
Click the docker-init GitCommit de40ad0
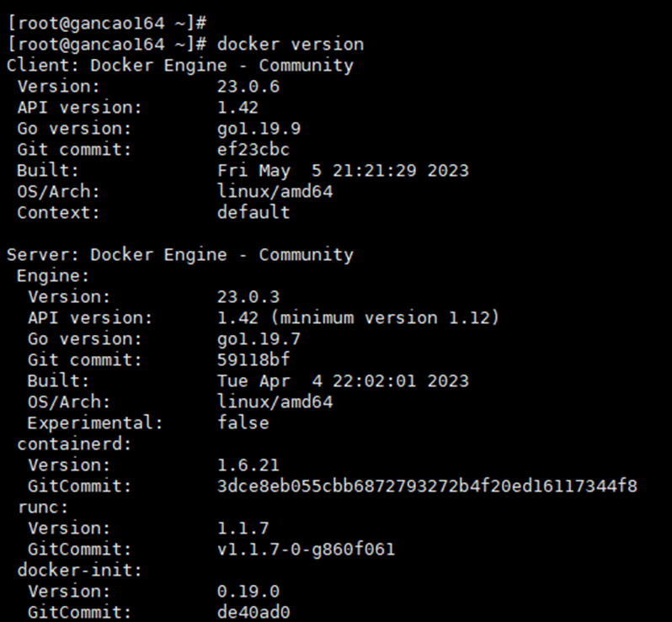click(x=253, y=612)
